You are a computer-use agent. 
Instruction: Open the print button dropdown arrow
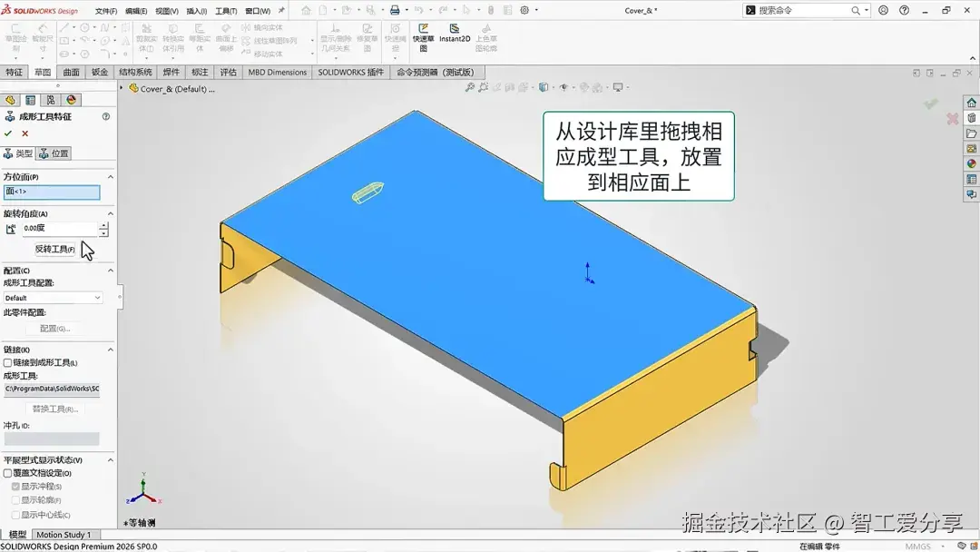coord(407,10)
